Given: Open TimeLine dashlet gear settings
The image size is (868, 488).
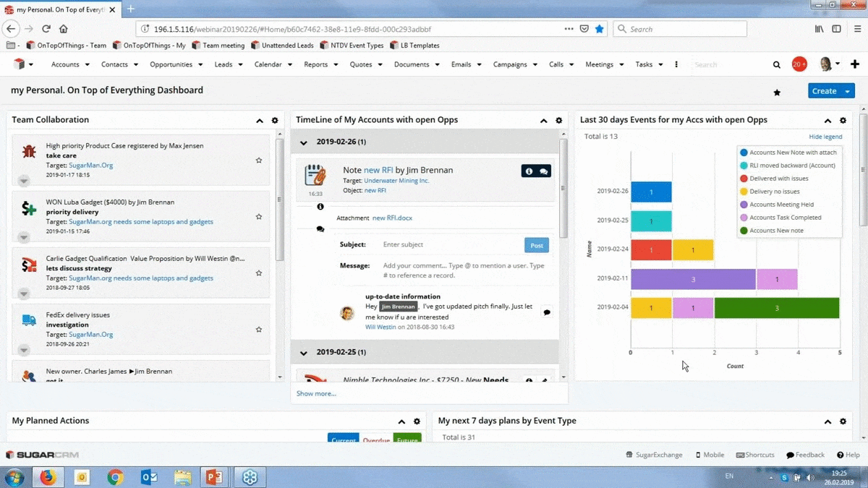Looking at the screenshot, I should tap(559, 121).
